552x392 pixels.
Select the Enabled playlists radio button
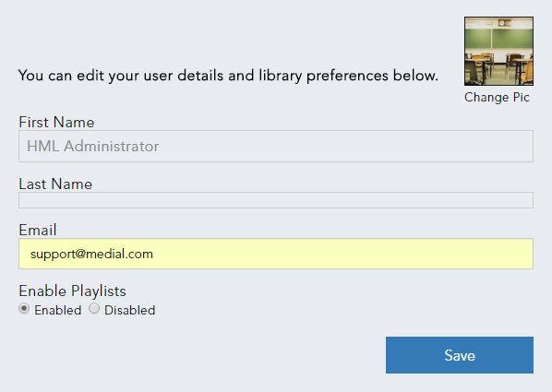coord(24,309)
